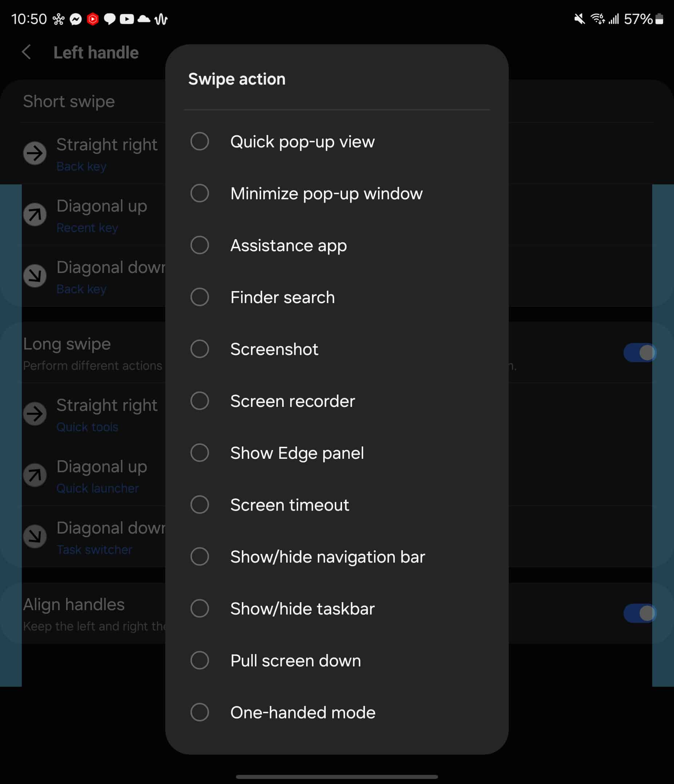Select the Quick pop-up view radio button
This screenshot has width=674, height=784.
click(200, 142)
